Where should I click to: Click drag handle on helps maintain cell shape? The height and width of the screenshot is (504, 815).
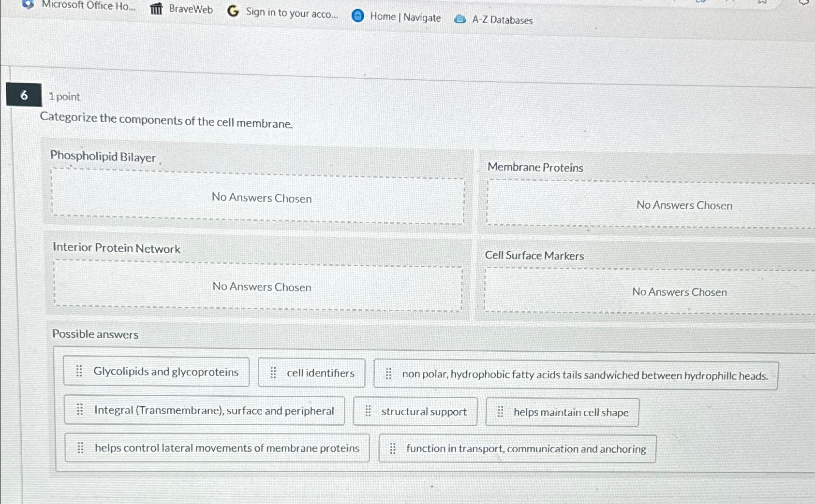coord(502,412)
